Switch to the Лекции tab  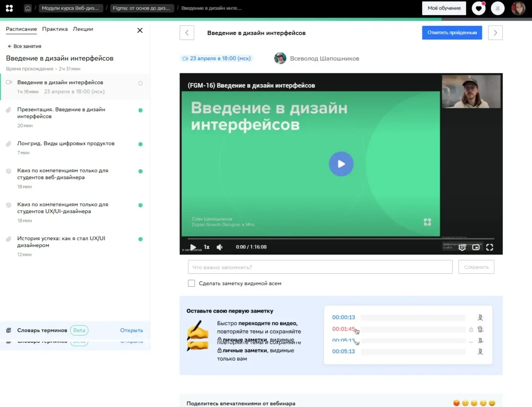tap(83, 29)
